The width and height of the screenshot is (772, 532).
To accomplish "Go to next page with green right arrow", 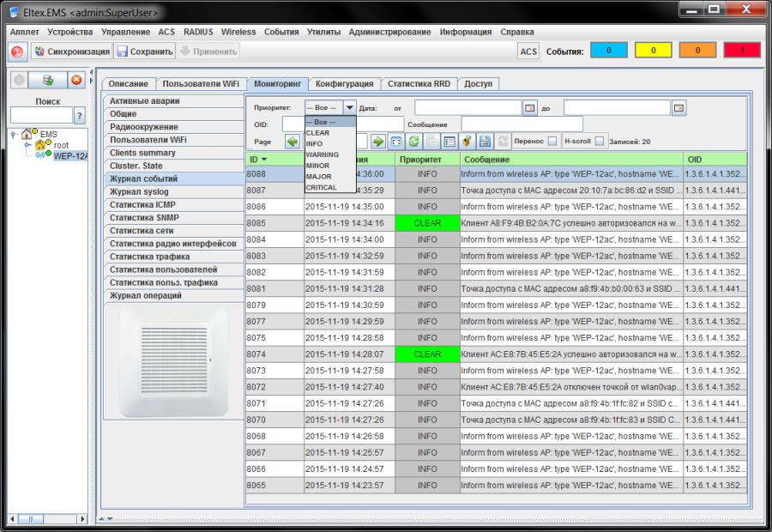I will point(377,142).
